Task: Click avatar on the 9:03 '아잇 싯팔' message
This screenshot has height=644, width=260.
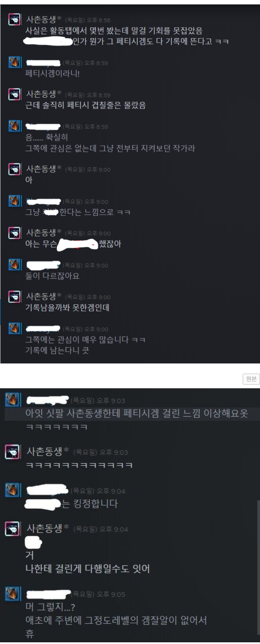Action: 12,399
